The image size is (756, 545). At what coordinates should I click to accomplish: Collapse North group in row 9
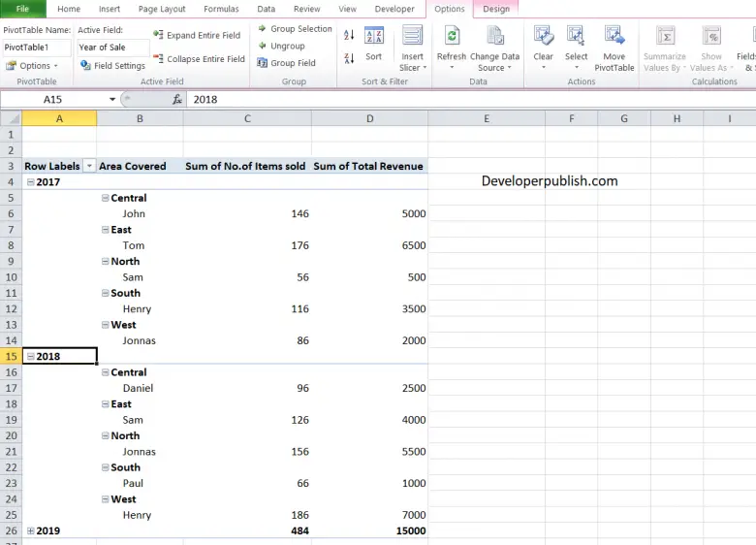pyautogui.click(x=105, y=262)
